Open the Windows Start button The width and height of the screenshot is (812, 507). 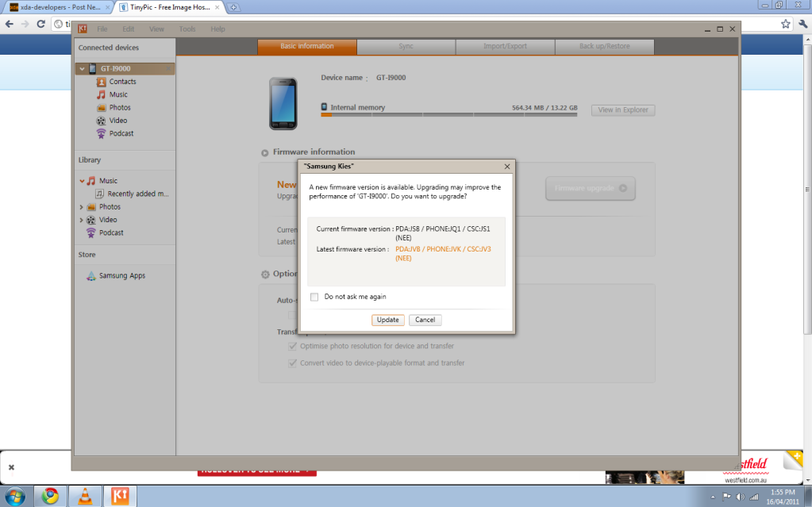(14, 496)
